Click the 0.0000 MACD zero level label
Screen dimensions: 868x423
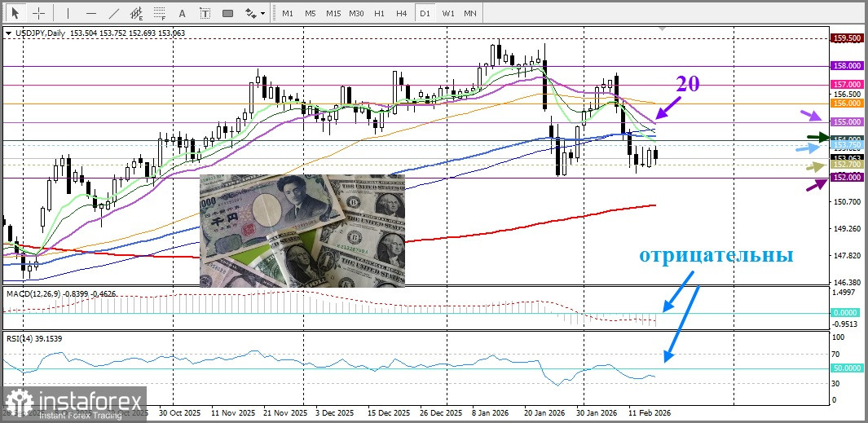pyautogui.click(x=847, y=313)
